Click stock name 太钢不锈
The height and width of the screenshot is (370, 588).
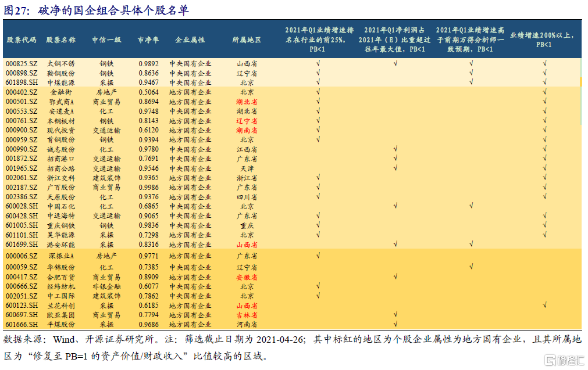pyautogui.click(x=60, y=64)
